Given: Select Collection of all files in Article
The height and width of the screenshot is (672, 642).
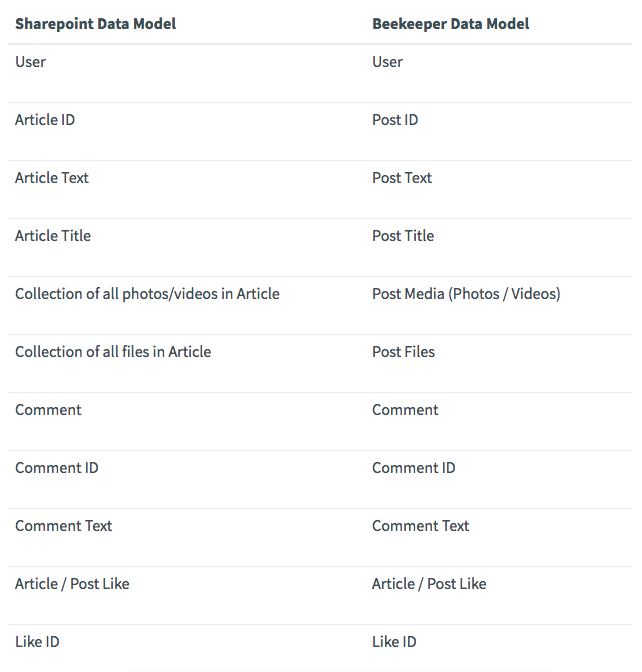Looking at the screenshot, I should (113, 351).
